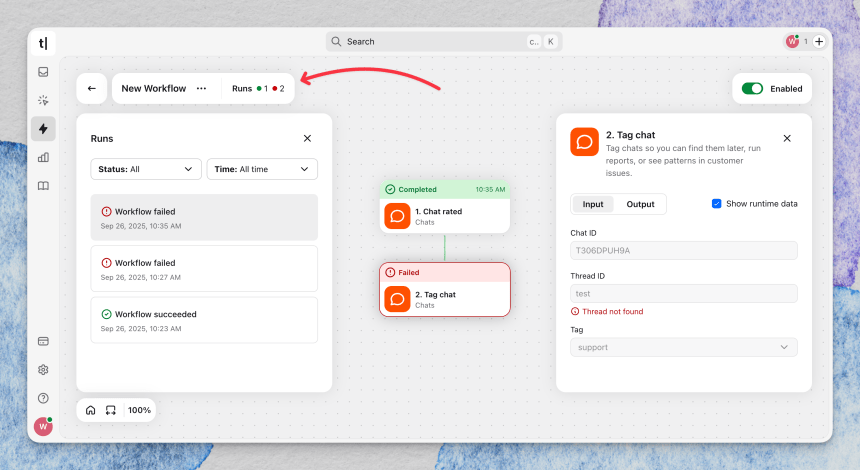Toggle the Enabled workflow switch

752,88
